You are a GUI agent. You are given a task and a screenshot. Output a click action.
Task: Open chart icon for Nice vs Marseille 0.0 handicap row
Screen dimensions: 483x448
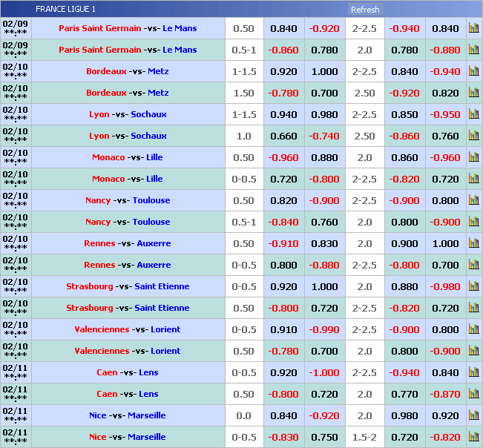point(473,415)
